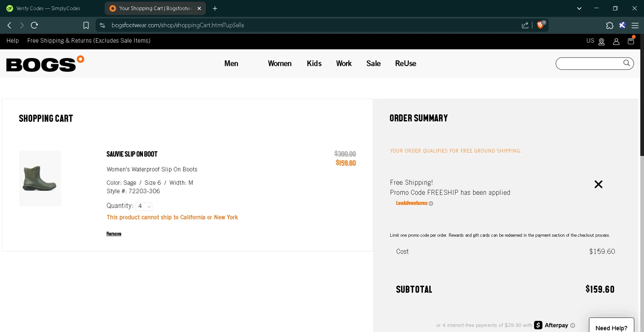
Task: Open store locator pin icon
Action: coord(601,42)
